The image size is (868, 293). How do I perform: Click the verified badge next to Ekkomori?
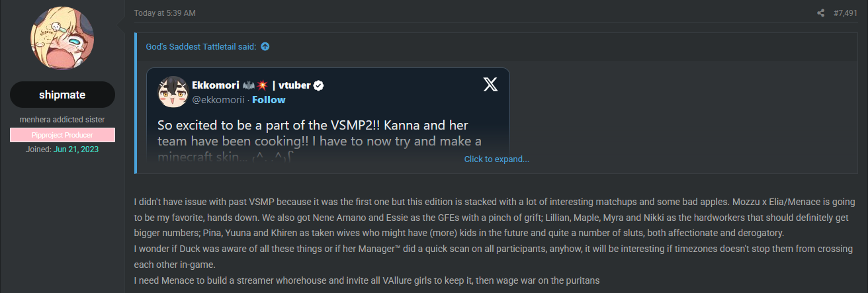coord(318,85)
